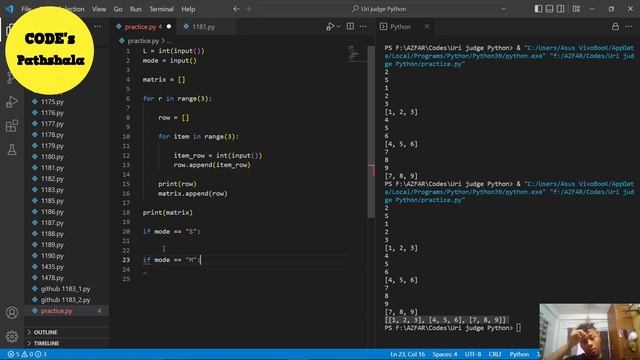Click practice.py breadcrumb

[x=143, y=41]
